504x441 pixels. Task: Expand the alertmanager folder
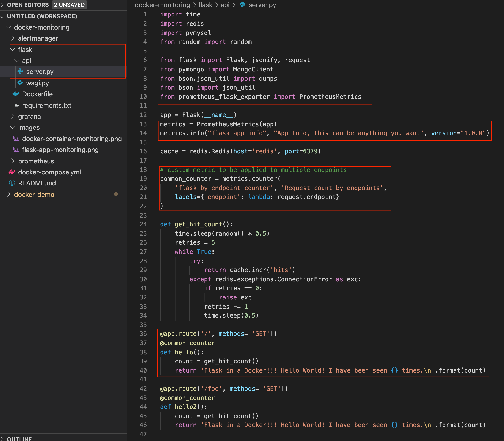click(13, 38)
